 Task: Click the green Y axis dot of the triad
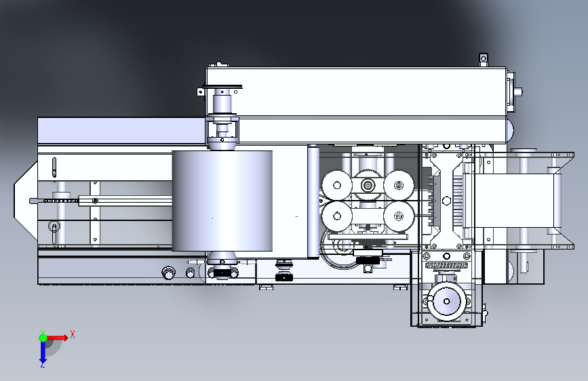pos(43,338)
